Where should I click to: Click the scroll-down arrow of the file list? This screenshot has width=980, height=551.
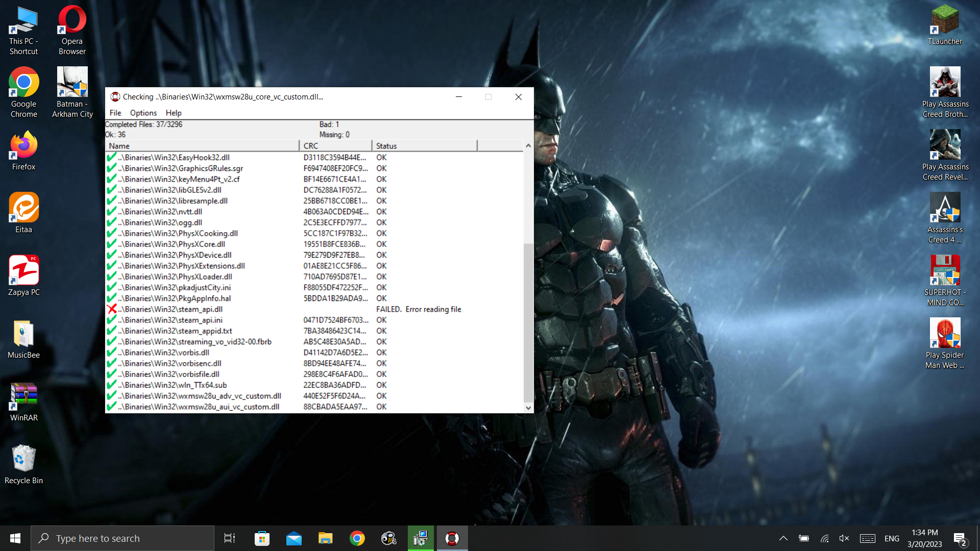coord(528,408)
